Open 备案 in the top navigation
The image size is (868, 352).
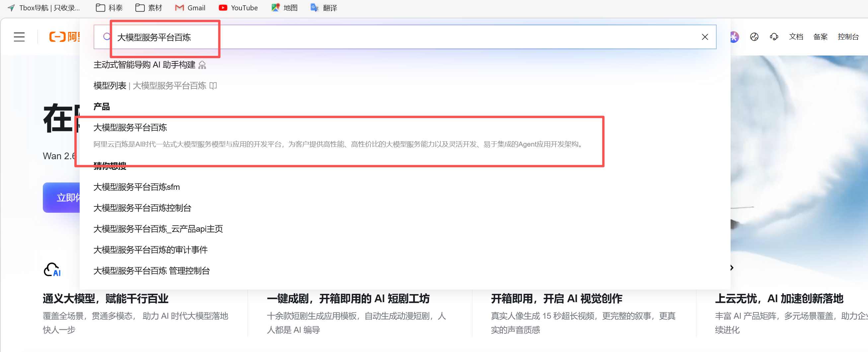click(820, 37)
